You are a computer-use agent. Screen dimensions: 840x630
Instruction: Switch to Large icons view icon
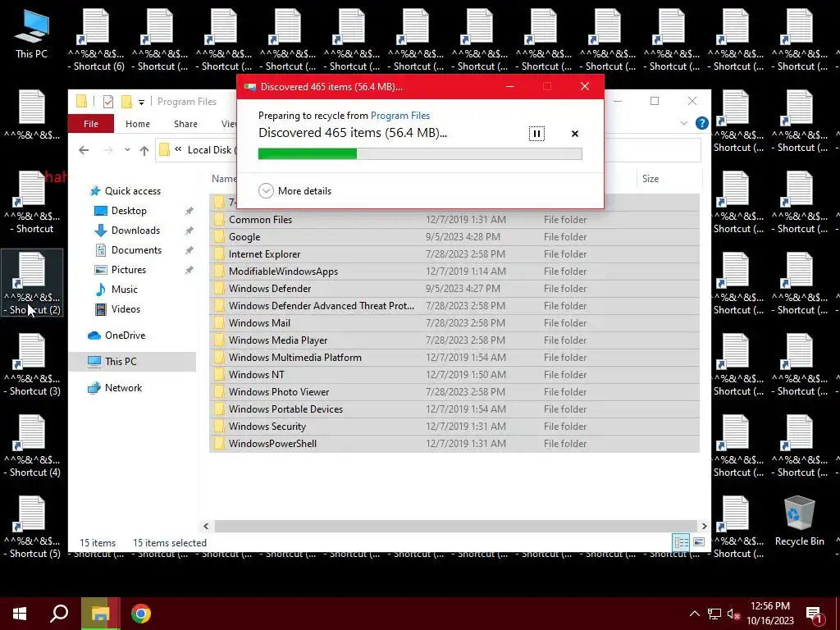(699, 543)
